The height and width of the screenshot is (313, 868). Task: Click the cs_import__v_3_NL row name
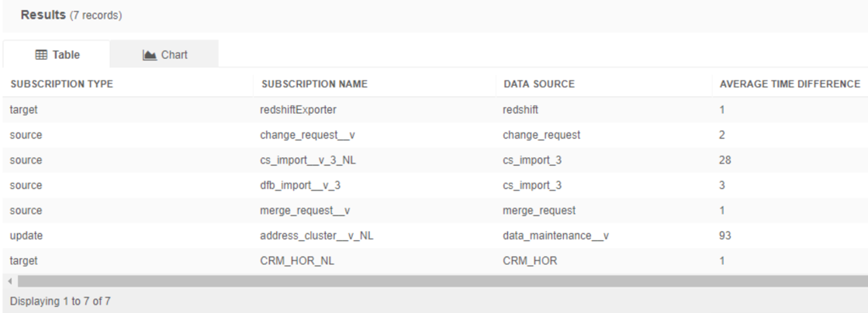tap(306, 160)
